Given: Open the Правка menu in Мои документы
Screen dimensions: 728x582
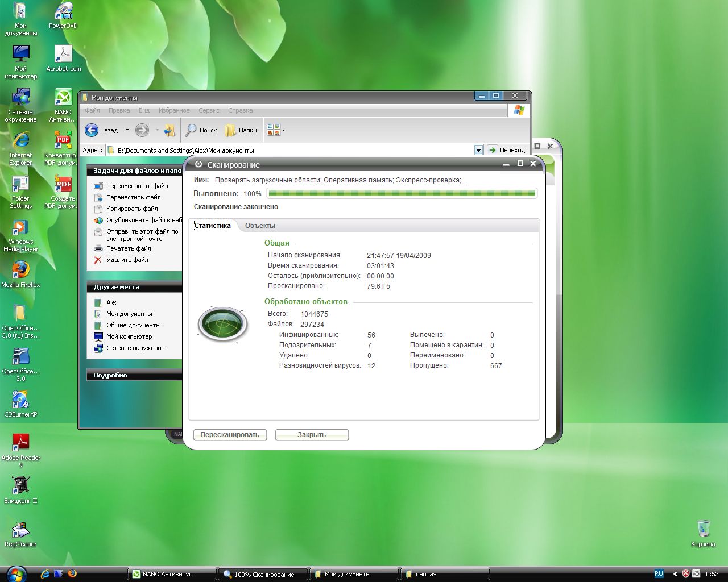Looking at the screenshot, I should (119, 110).
